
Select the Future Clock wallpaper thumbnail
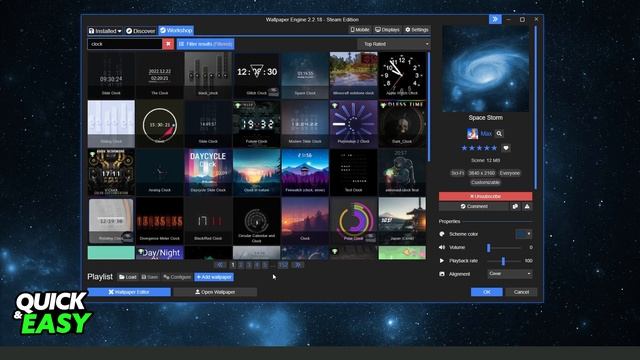pyautogui.click(x=256, y=124)
